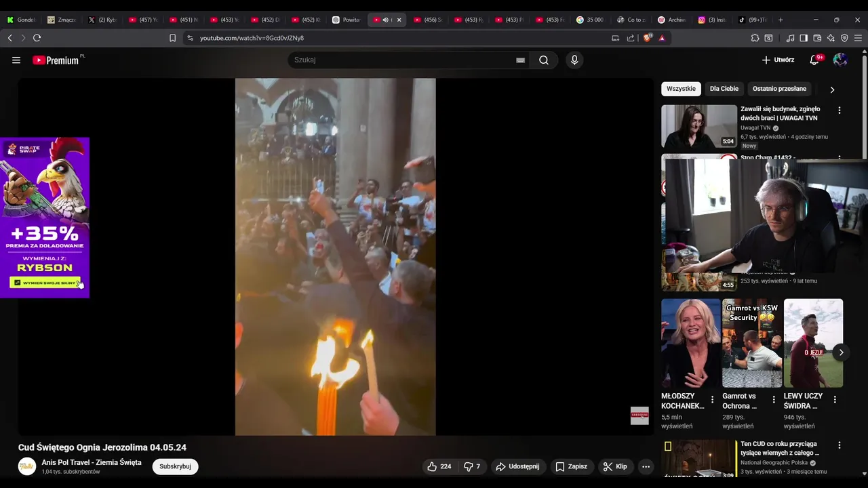Start voice search with microphone icon
The height and width of the screenshot is (488, 868).
(x=574, y=60)
